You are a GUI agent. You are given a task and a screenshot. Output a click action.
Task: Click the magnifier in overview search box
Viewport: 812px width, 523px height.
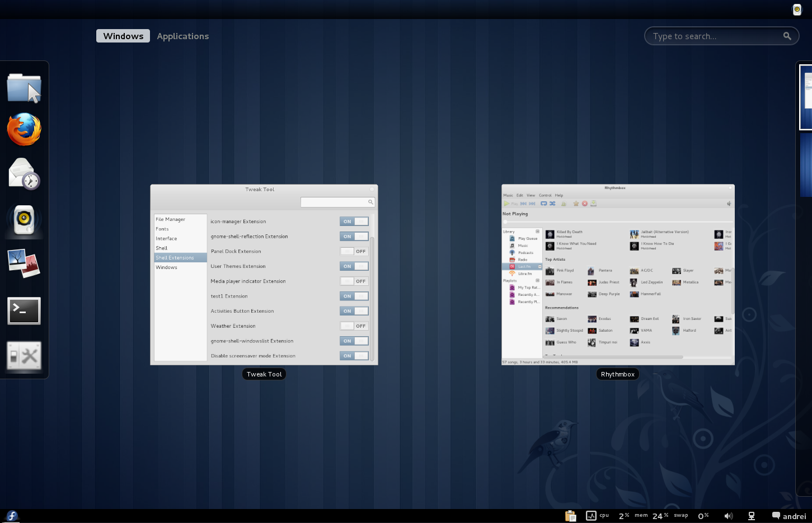point(787,36)
